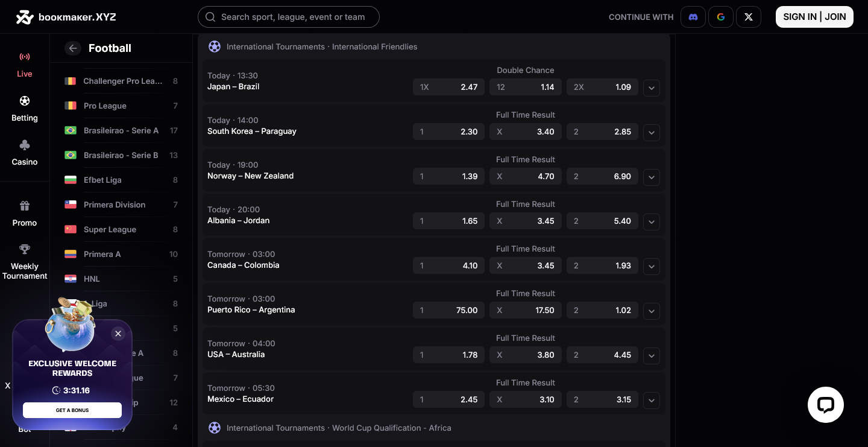The height and width of the screenshot is (447, 868).
Task: Select the Live section icon
Action: pos(25,57)
